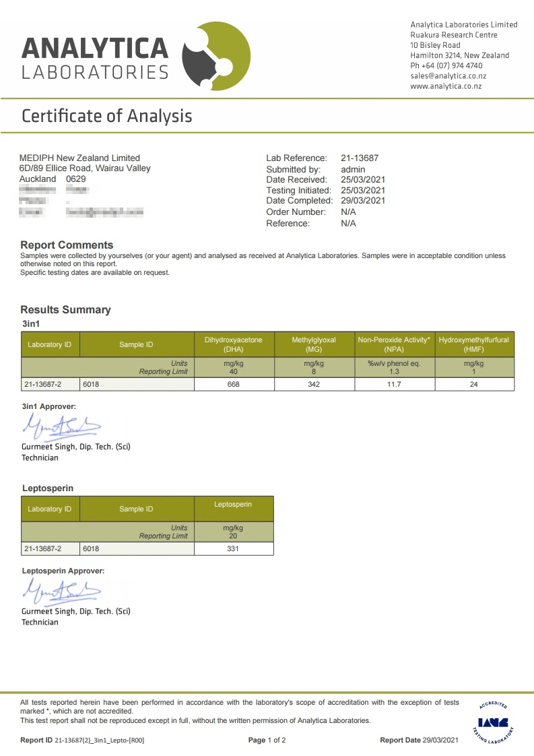Click the Leptosperin section heading
534x756 pixels.
pyautogui.click(x=48, y=488)
